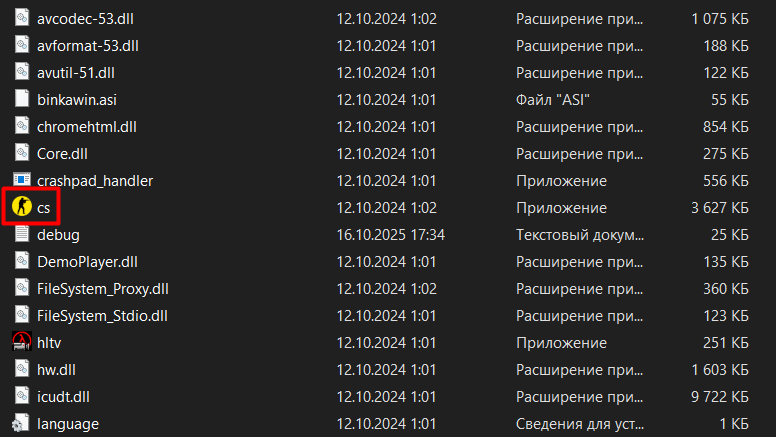Select the hltv application icon
Image resolution: width=776 pixels, height=437 pixels.
coord(21,342)
